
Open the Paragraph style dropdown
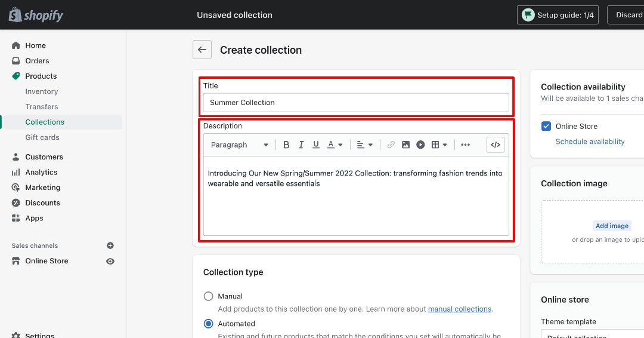click(240, 145)
